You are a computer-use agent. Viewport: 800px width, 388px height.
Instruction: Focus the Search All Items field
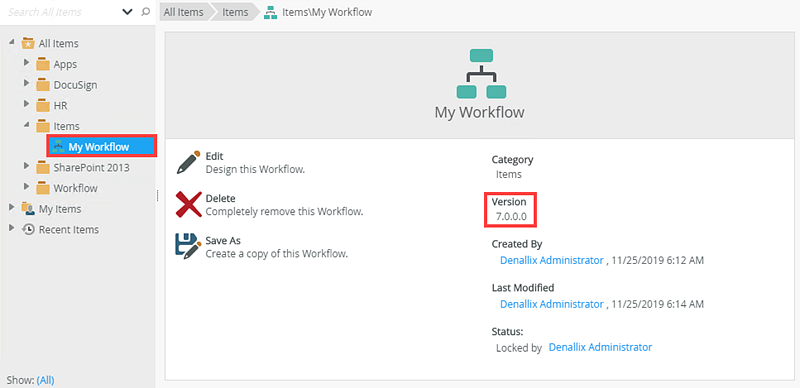pyautogui.click(x=61, y=12)
